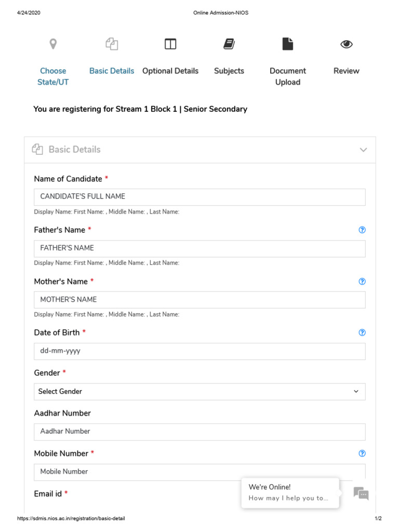Open the Select Gender dropdown

199,392
